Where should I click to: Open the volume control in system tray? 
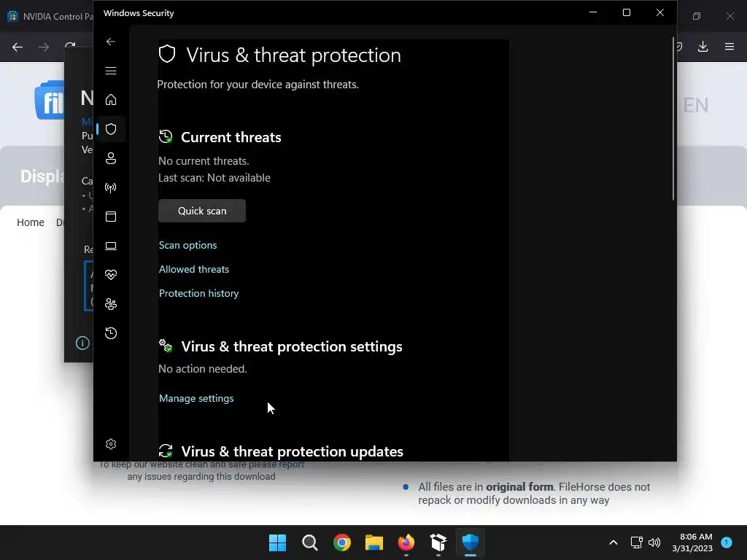(654, 542)
